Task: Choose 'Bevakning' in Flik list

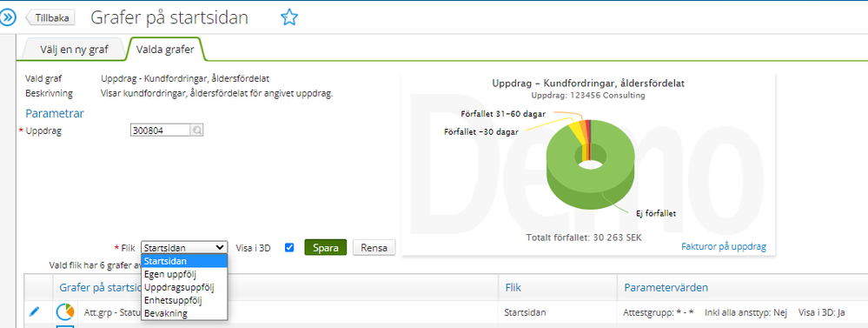Action: pyautogui.click(x=184, y=313)
